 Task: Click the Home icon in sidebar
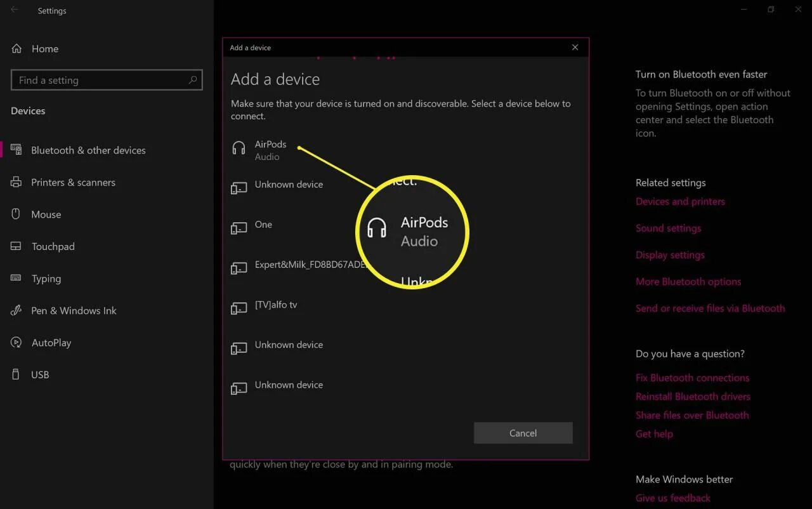click(x=17, y=48)
